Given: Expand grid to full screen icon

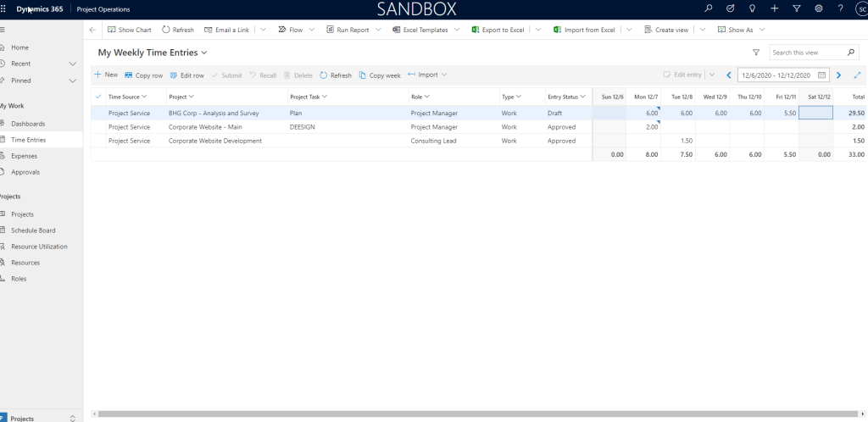Looking at the screenshot, I should click(857, 75).
